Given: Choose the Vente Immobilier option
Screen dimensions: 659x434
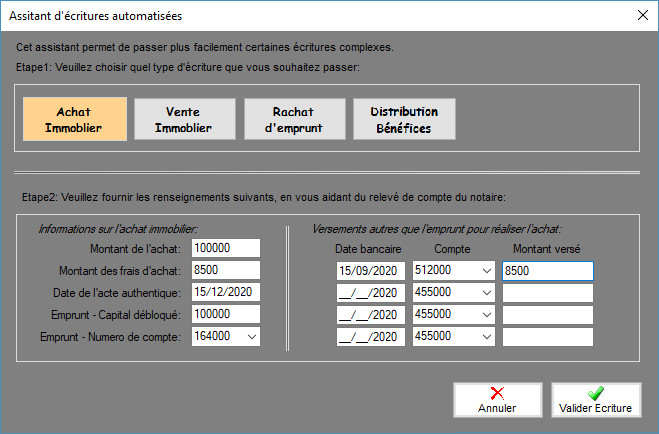Looking at the screenshot, I should [184, 119].
